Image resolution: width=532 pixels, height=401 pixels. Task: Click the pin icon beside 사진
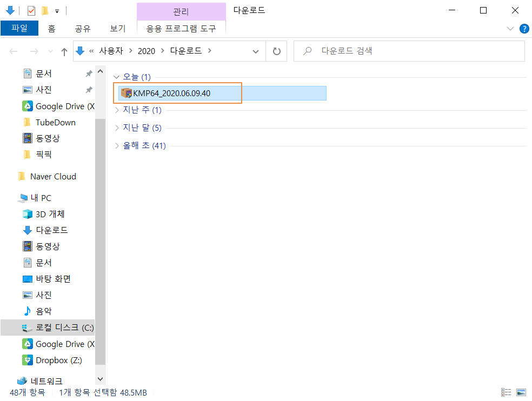89,90
